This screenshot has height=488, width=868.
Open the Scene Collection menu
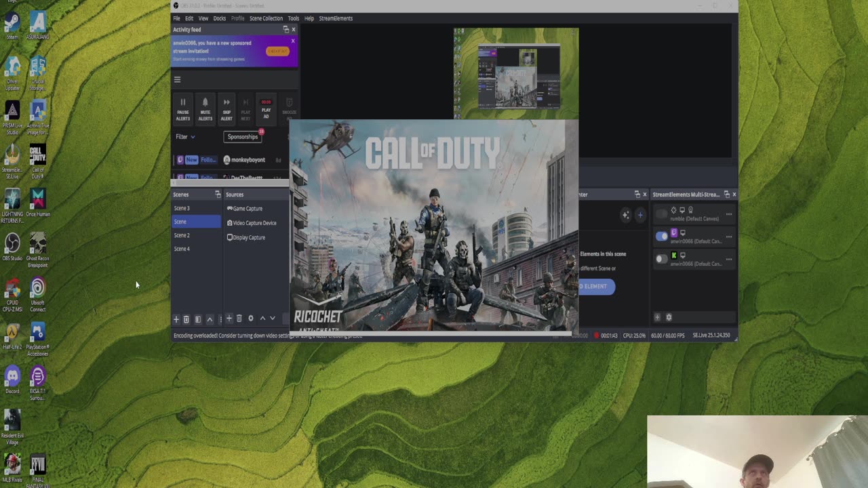point(266,18)
